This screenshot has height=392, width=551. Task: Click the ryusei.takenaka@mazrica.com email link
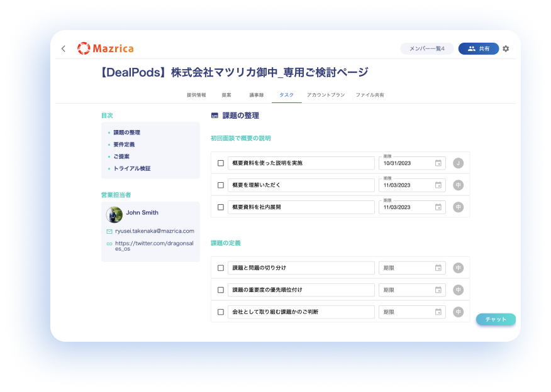coord(155,231)
